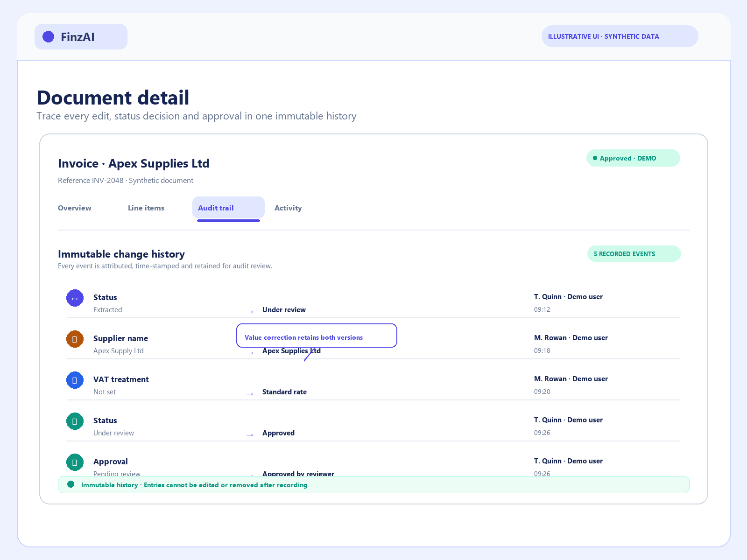Click the green dot in Immutable history banner
This screenshot has width=747, height=560.
point(71,484)
